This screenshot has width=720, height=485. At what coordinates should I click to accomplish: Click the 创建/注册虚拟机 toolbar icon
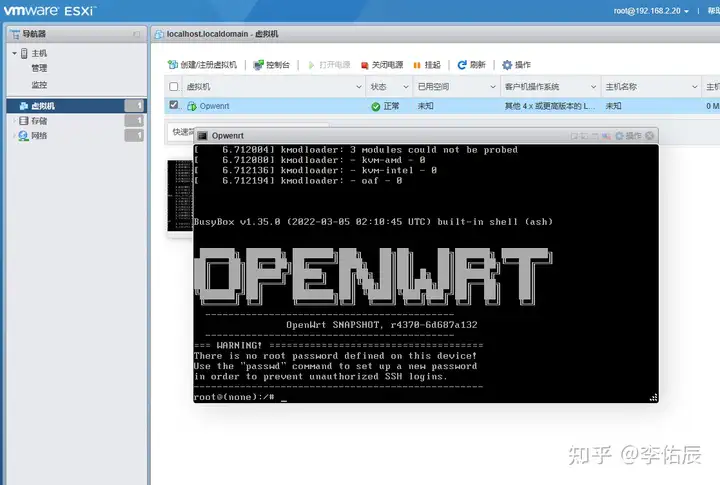click(x=173, y=65)
